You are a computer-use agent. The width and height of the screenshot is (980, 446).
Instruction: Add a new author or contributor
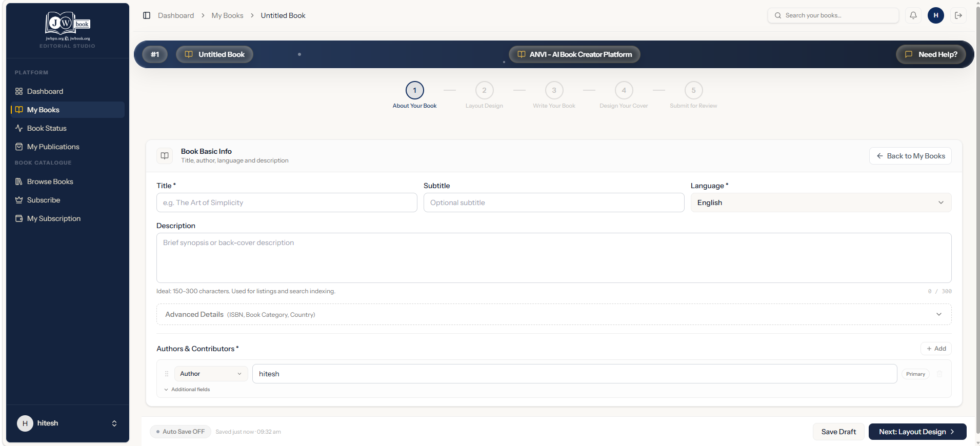(936, 349)
